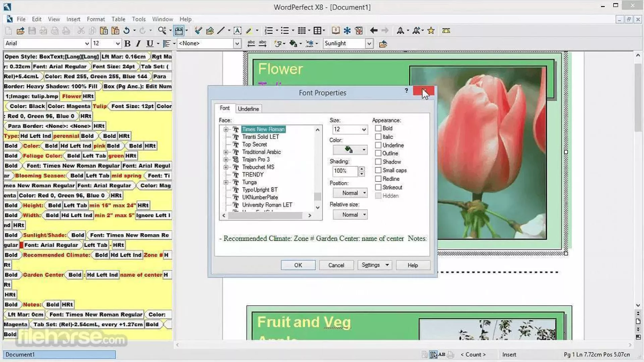This screenshot has width=644, height=362.
Task: Open the font Size dropdown
Action: click(364, 130)
